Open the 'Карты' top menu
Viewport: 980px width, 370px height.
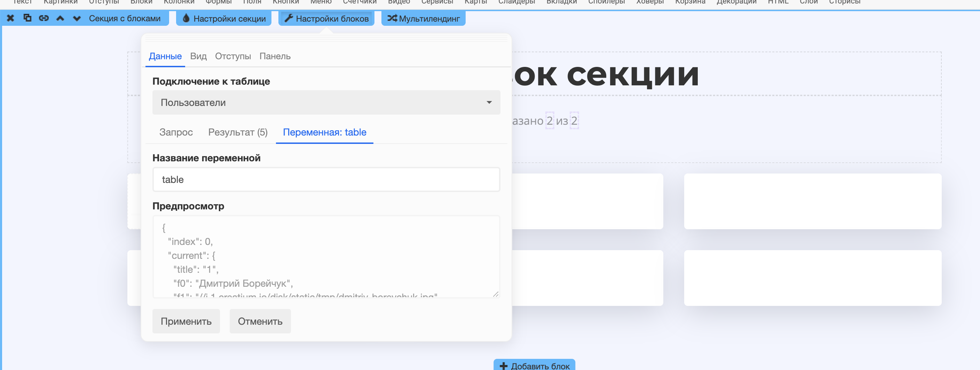coord(476,2)
